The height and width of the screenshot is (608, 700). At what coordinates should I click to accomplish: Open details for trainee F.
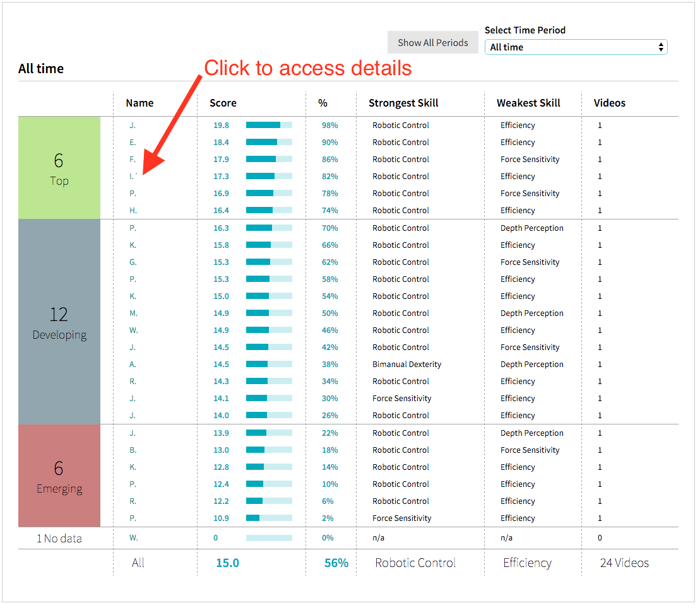coord(133,160)
